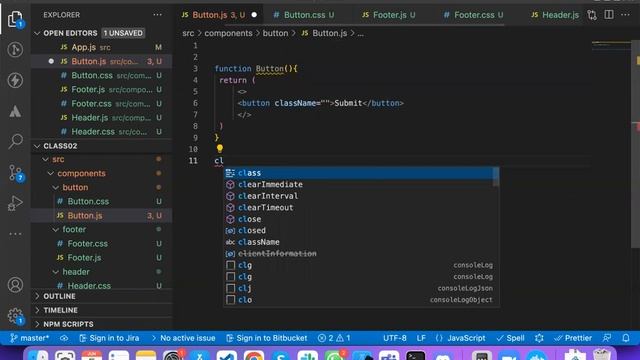This screenshot has height=360, width=640.
Task: Open Terminal from the macOS dock
Action: coord(415,355)
